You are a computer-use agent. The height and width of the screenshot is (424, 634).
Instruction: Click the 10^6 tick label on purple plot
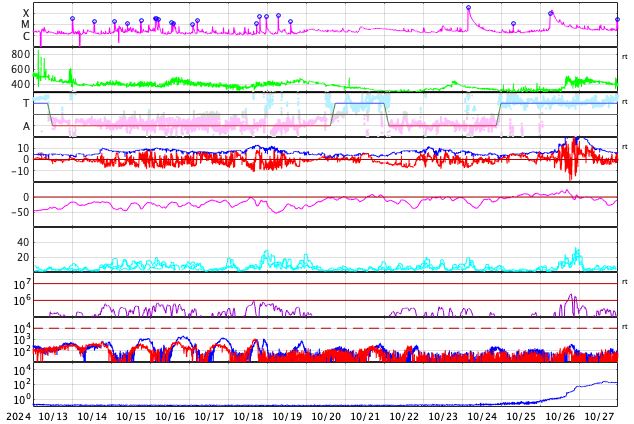click(x=22, y=301)
